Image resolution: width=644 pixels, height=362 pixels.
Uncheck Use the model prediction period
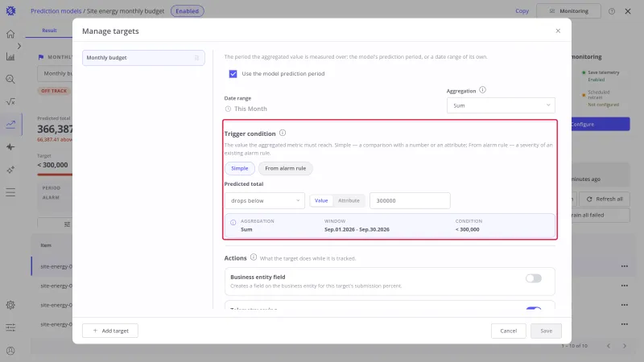point(233,74)
